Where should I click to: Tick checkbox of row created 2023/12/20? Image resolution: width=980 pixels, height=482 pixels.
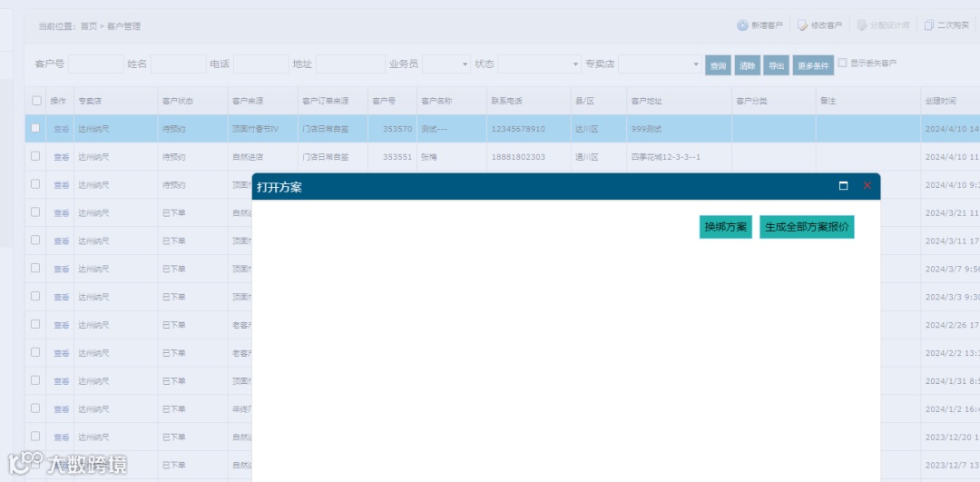(35, 437)
